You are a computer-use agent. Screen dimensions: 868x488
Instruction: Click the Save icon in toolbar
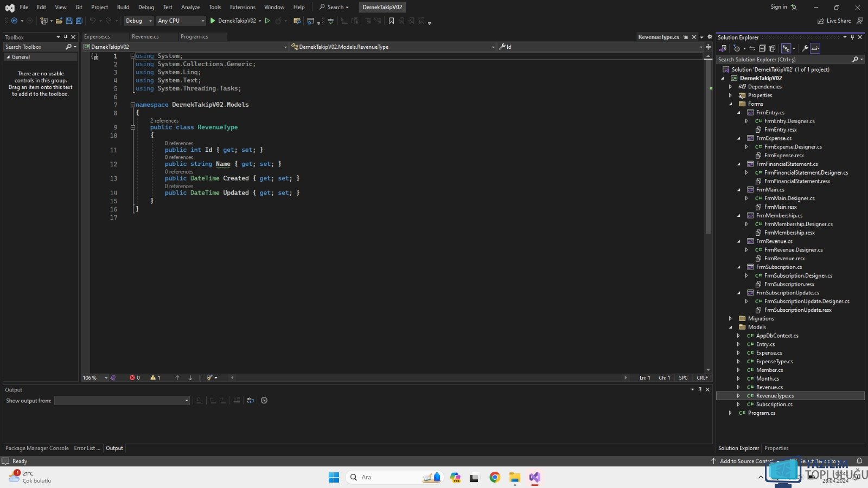click(69, 21)
